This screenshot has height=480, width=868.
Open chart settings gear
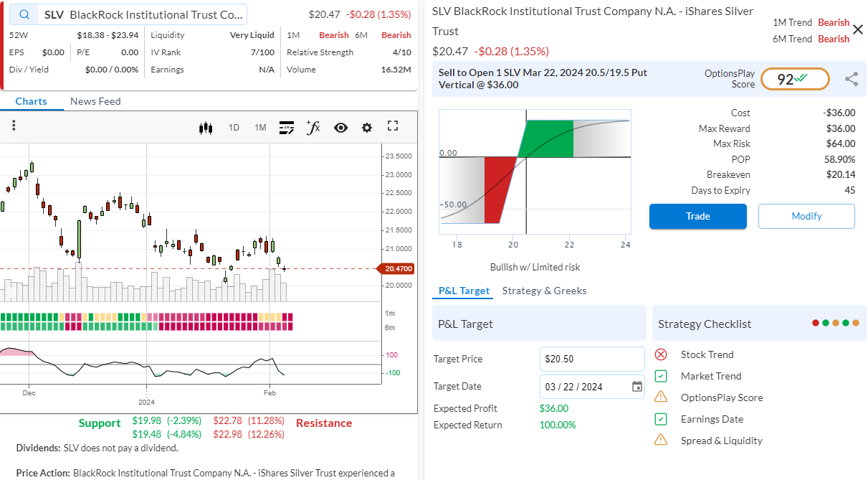[367, 128]
